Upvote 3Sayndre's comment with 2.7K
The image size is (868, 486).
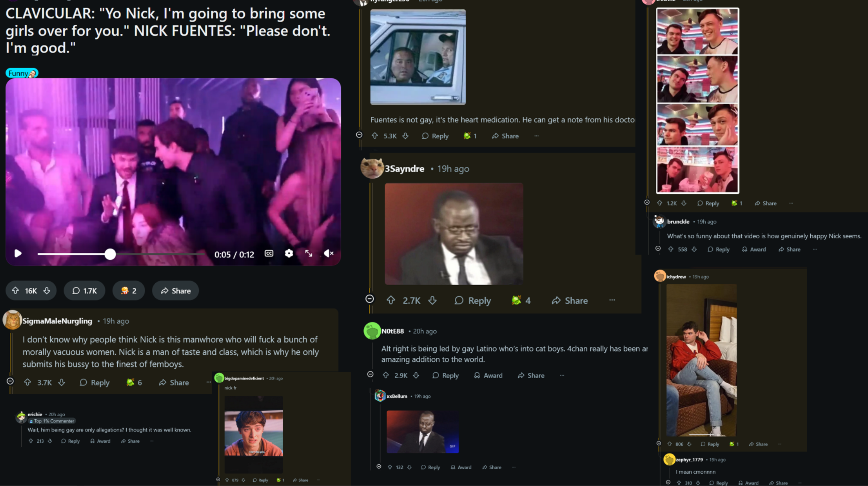coord(391,300)
